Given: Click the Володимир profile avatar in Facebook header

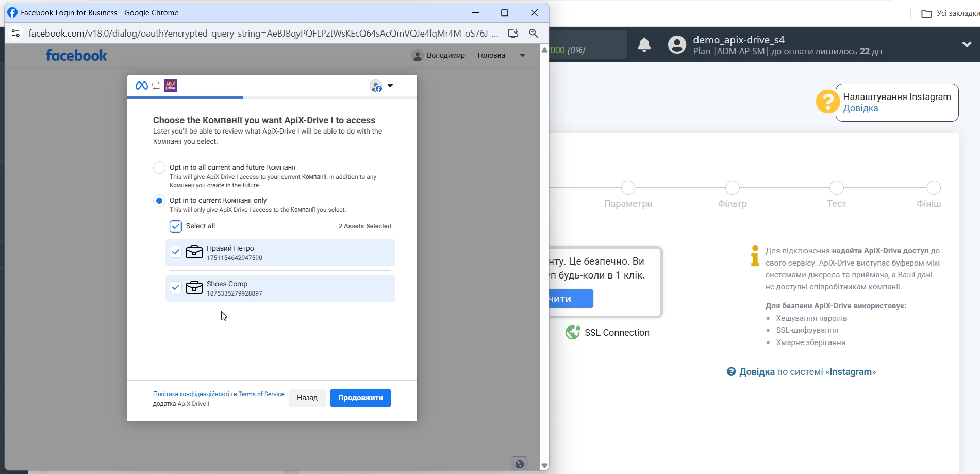Looking at the screenshot, I should pos(418,55).
